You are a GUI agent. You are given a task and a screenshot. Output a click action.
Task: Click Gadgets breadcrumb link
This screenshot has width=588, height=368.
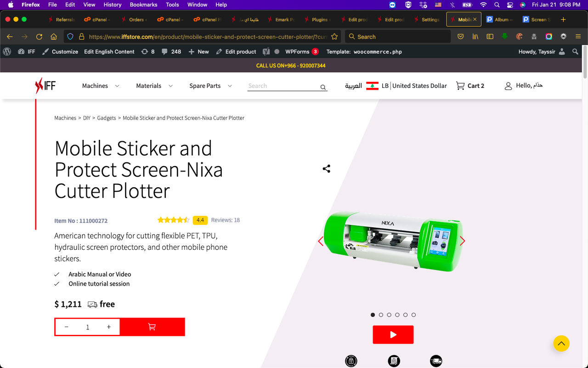[107, 118]
